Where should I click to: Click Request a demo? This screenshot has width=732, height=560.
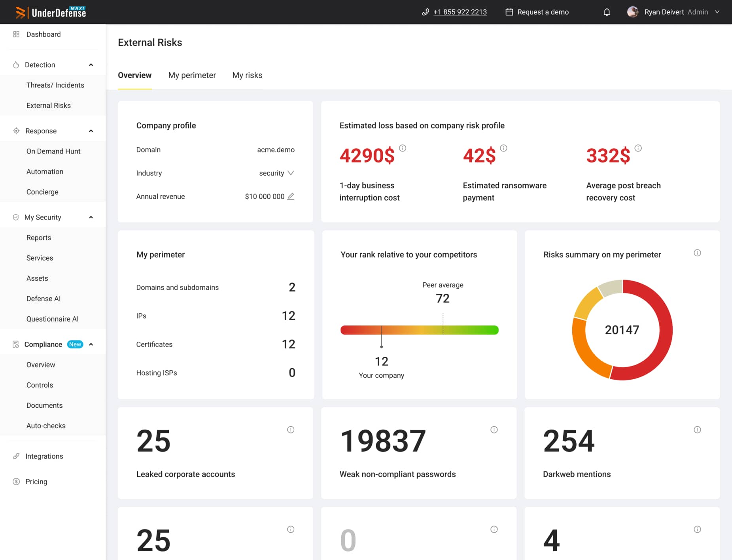coord(543,12)
